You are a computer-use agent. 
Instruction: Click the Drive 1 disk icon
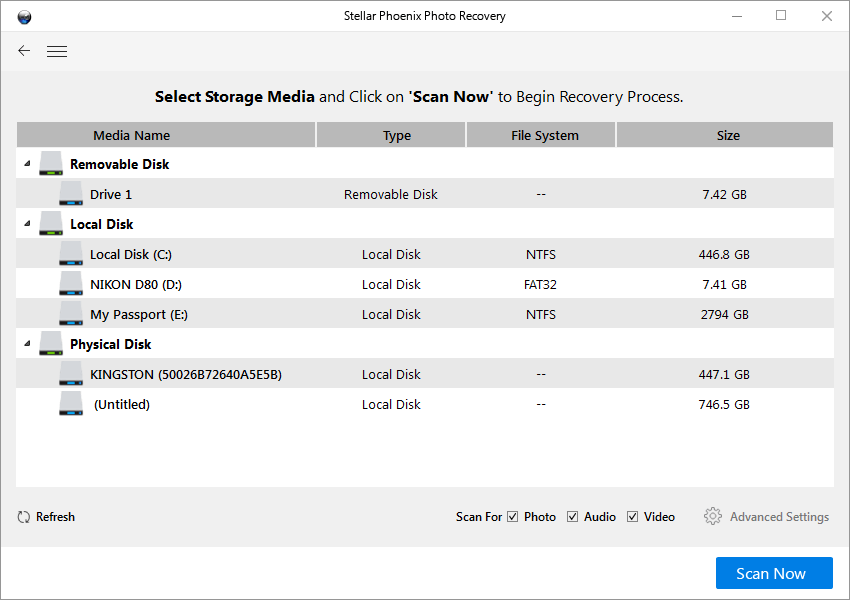pyautogui.click(x=71, y=194)
